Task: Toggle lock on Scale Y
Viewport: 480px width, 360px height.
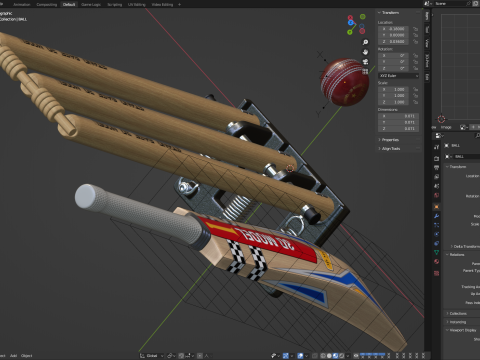Action: point(415,96)
